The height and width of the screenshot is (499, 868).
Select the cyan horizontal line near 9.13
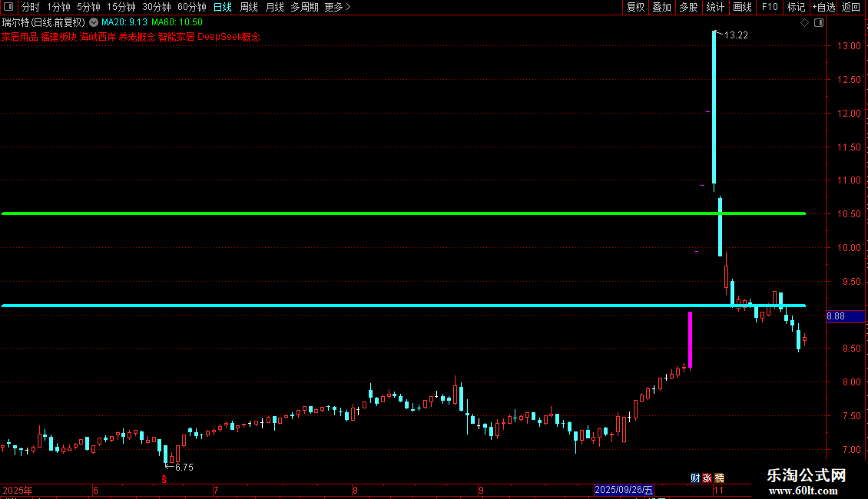coord(403,306)
